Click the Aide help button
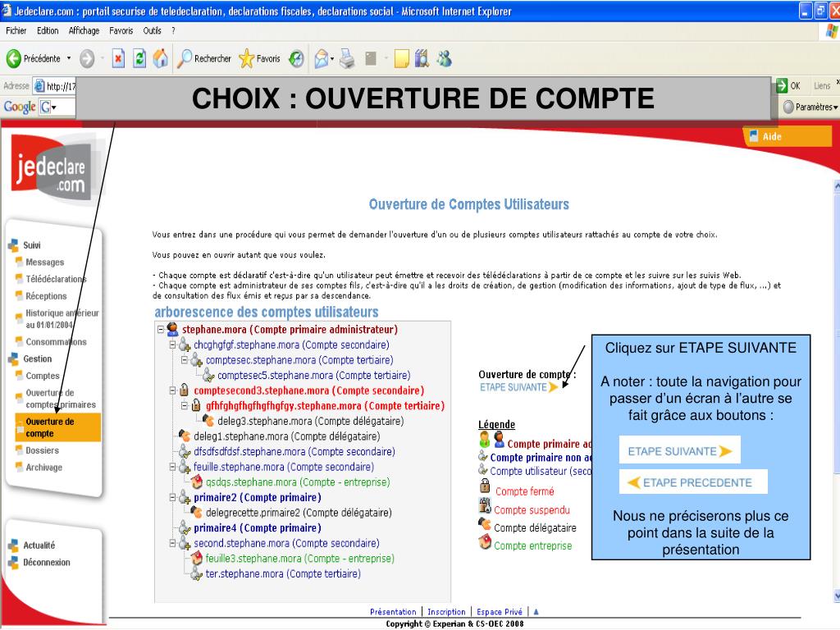The image size is (840, 630). click(x=787, y=137)
